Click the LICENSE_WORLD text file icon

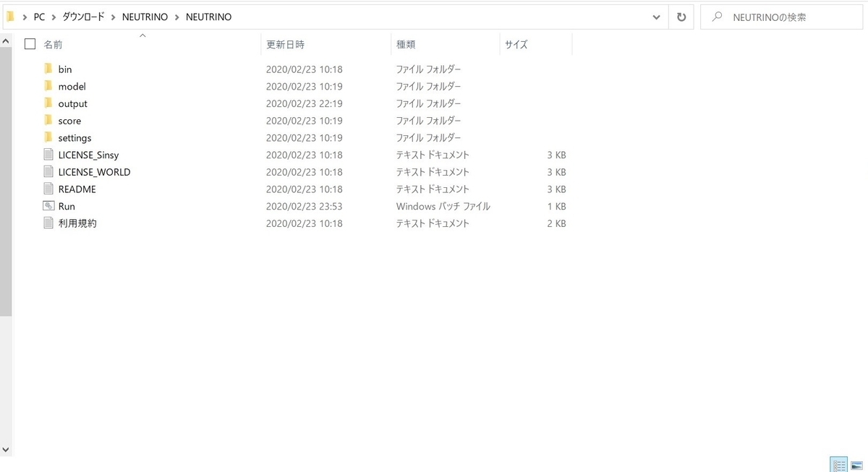[48, 172]
